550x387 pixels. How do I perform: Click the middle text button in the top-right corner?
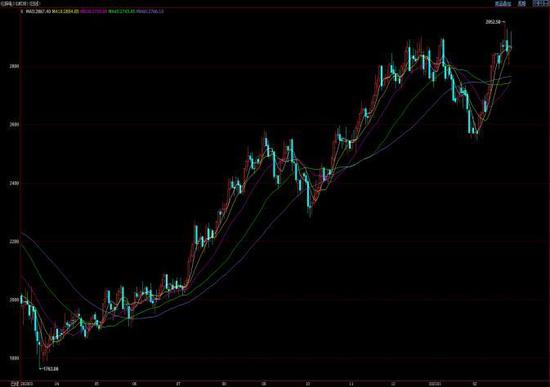pyautogui.click(x=522, y=4)
